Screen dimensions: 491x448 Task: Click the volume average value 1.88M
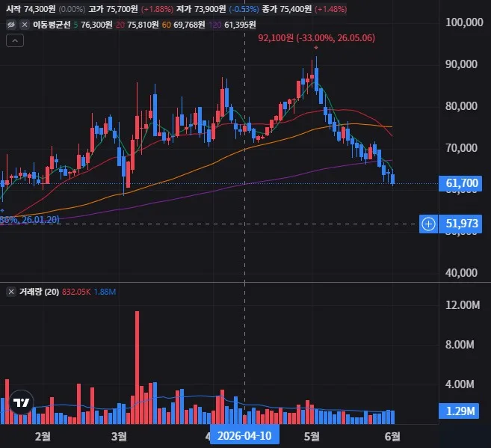click(x=105, y=292)
